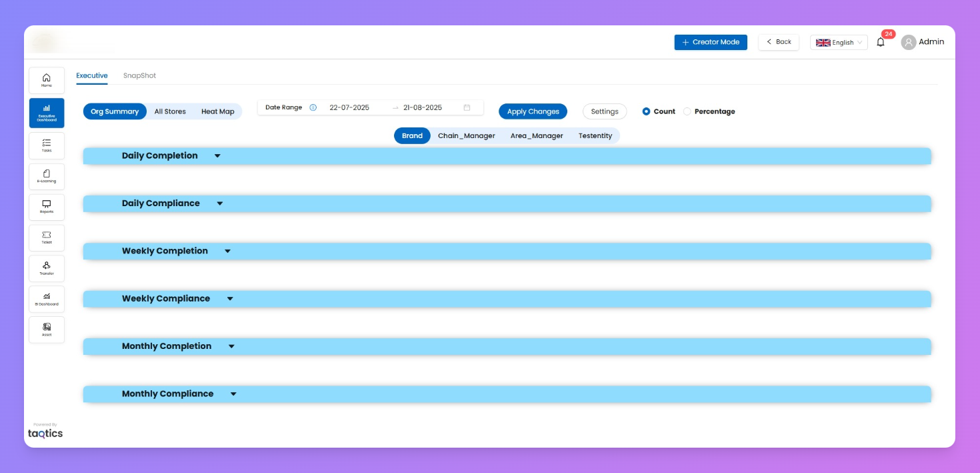Open the BI Dashboard sidebar icon
This screenshot has height=473, width=980.
click(x=47, y=299)
